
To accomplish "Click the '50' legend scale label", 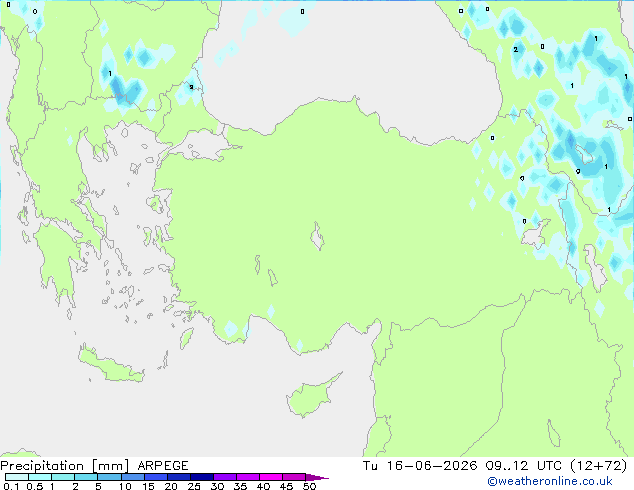I will click(x=309, y=486).
